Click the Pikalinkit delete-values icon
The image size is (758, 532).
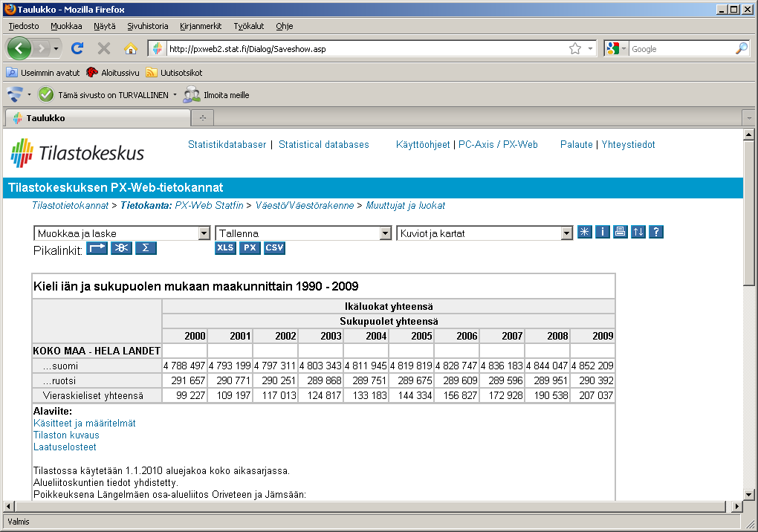(121, 248)
